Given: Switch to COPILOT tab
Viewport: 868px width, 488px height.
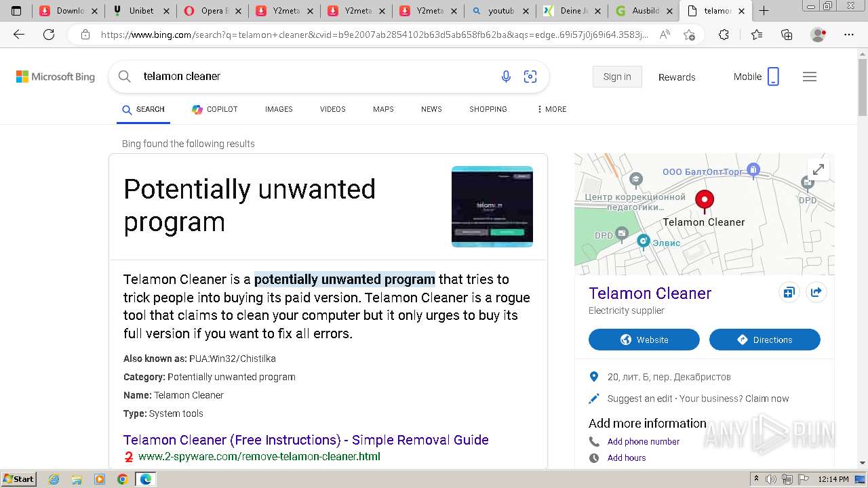Looking at the screenshot, I should pyautogui.click(x=214, y=109).
